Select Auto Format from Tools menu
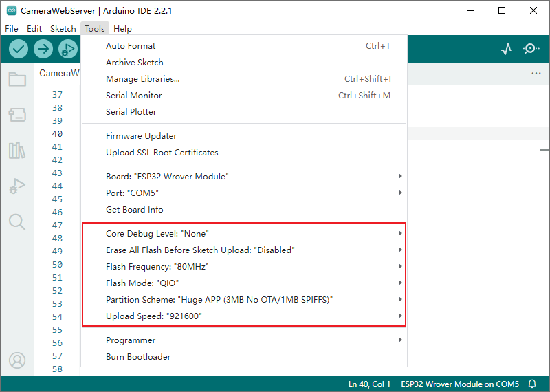The image size is (550, 392). (131, 45)
